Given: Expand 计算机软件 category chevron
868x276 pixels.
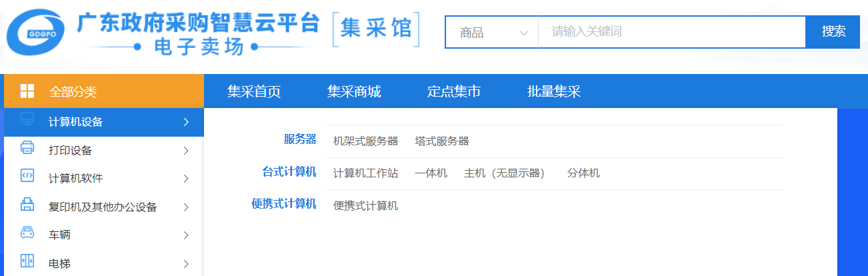Looking at the screenshot, I should click(186, 179).
